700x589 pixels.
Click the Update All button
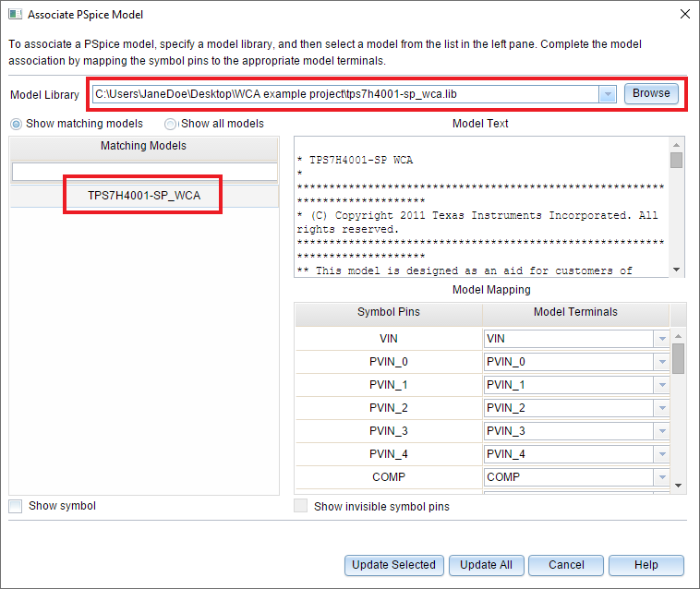pyautogui.click(x=486, y=565)
